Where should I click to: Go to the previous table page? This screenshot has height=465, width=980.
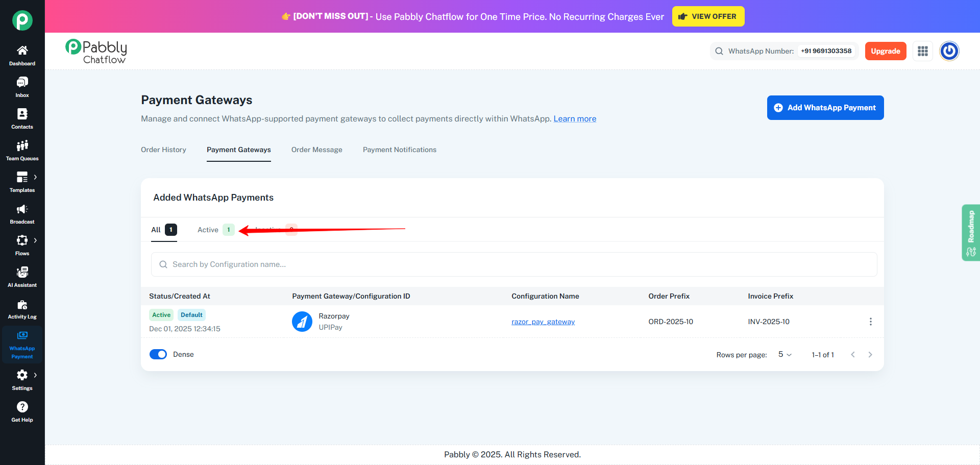point(853,355)
